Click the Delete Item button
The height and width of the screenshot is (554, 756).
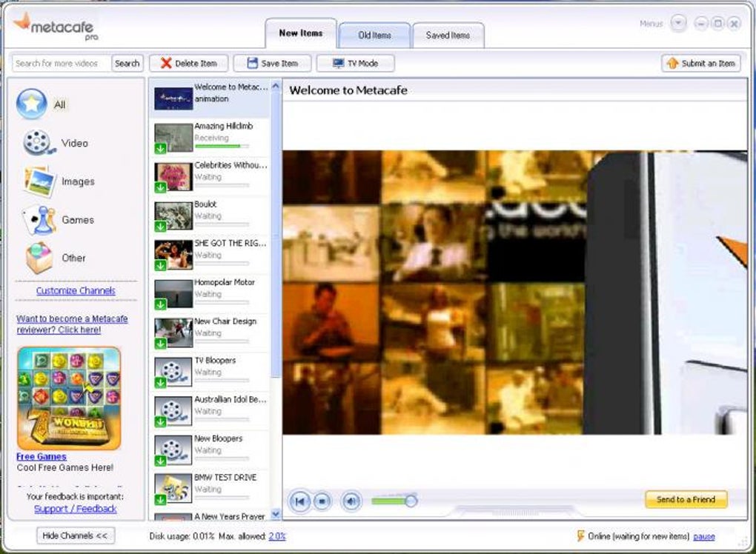[x=188, y=64]
